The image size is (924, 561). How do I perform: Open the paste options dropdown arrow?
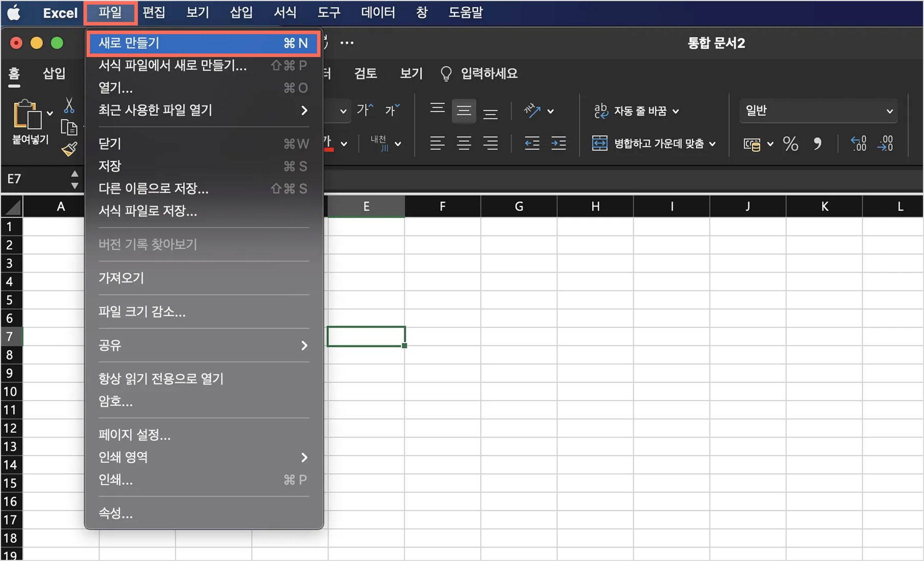[50, 113]
